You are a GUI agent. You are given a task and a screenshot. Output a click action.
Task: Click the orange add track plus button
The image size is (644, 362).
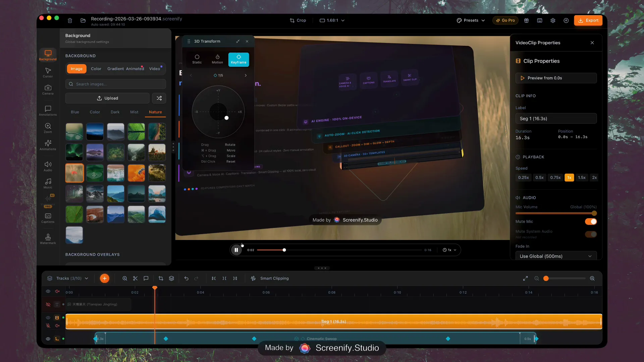105,278
